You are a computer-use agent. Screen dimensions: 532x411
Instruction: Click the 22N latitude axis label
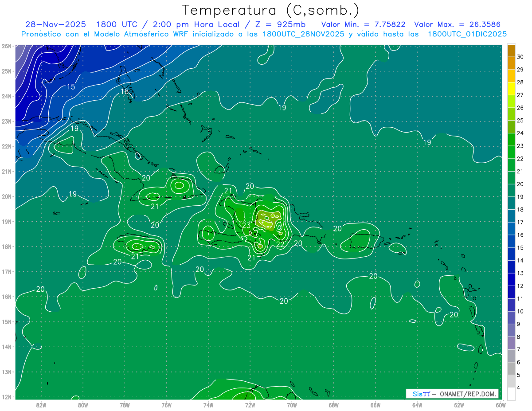(x=6, y=146)
